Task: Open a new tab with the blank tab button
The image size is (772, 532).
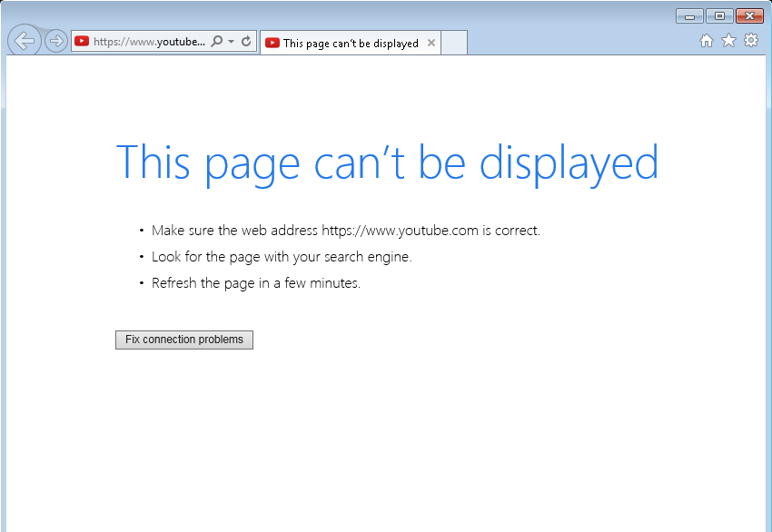Action: [454, 43]
